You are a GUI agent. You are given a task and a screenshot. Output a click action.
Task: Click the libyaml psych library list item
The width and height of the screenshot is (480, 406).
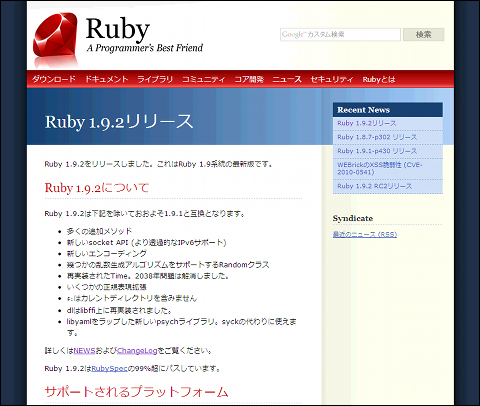pos(182,327)
